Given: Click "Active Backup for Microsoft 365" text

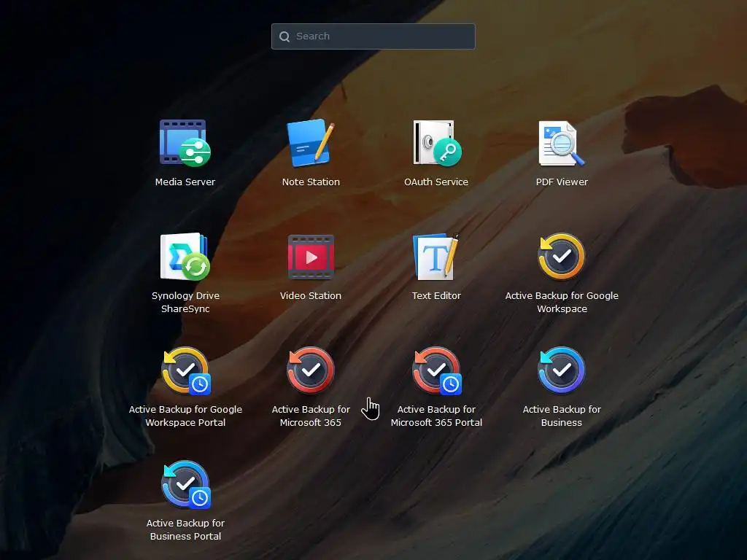Looking at the screenshot, I should click(x=311, y=416).
